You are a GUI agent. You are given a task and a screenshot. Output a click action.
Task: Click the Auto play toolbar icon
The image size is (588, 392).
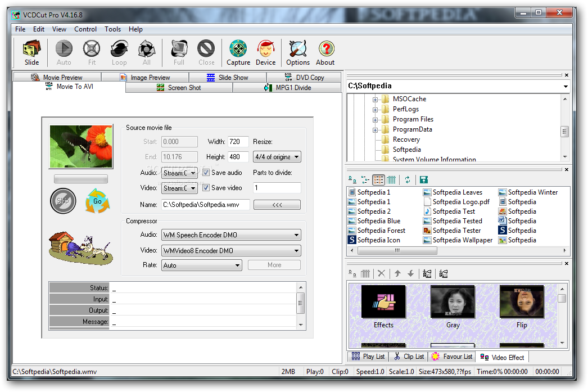click(64, 52)
